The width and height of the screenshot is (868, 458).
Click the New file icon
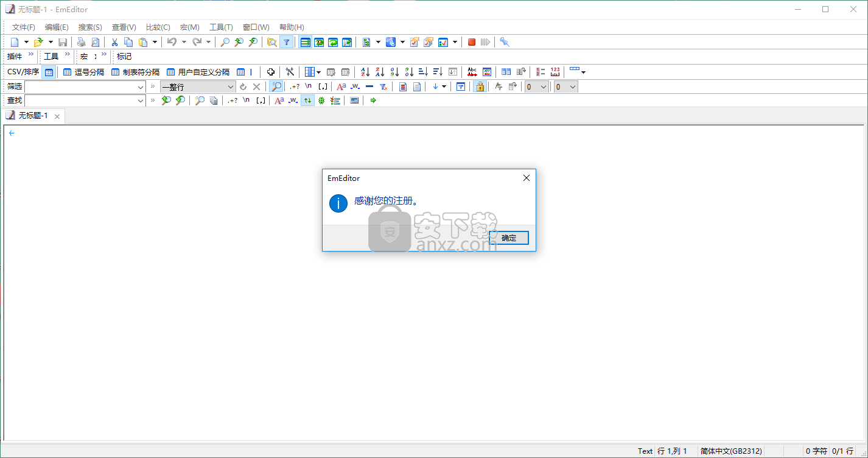(15, 42)
